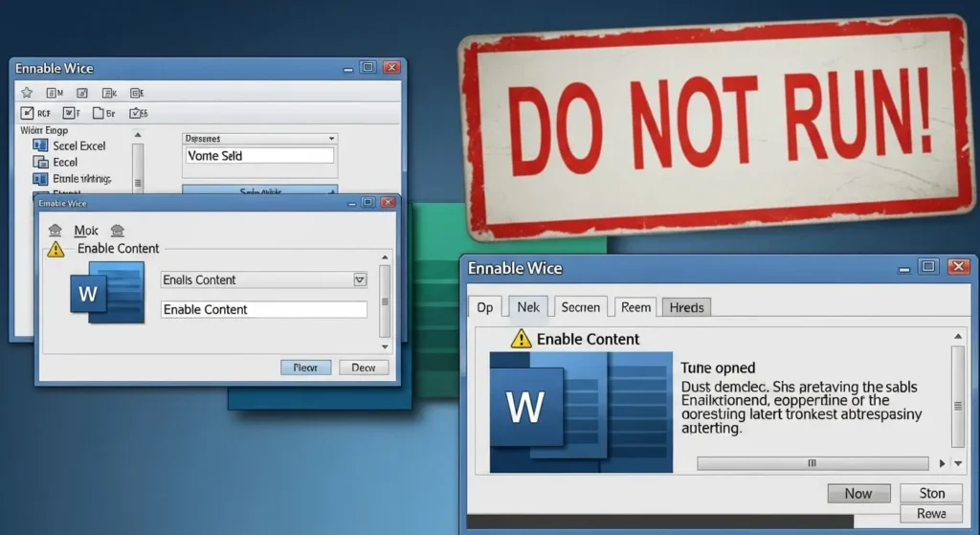The height and width of the screenshot is (535, 980).
Task: Expand the Dpsemes dropdown arrow
Action: pos(330,138)
